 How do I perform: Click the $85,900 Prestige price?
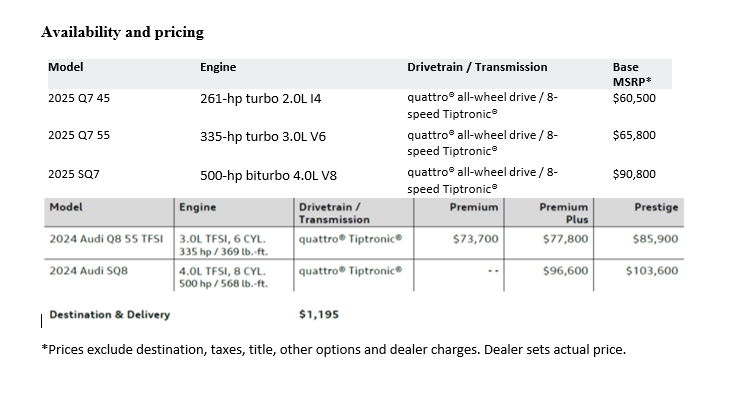655,240
